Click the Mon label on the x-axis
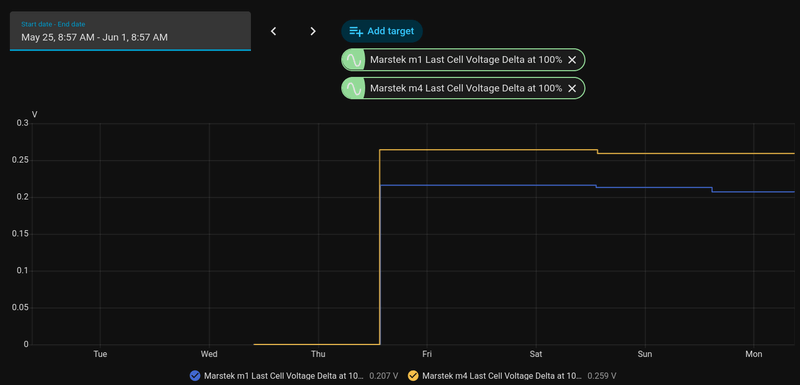 pos(754,354)
